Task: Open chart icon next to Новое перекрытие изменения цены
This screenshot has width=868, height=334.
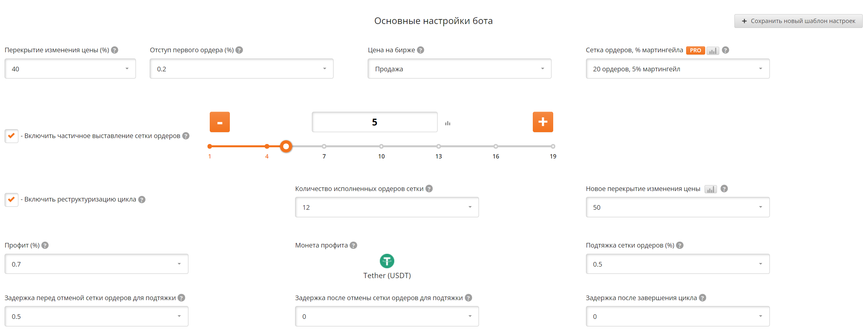Action: [711, 189]
